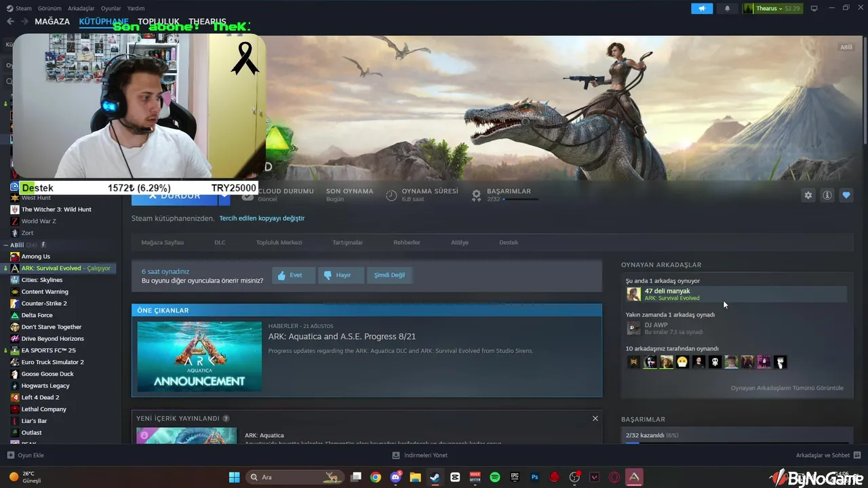Open the DLC tab
Screen dimensions: 868x488
220,243
